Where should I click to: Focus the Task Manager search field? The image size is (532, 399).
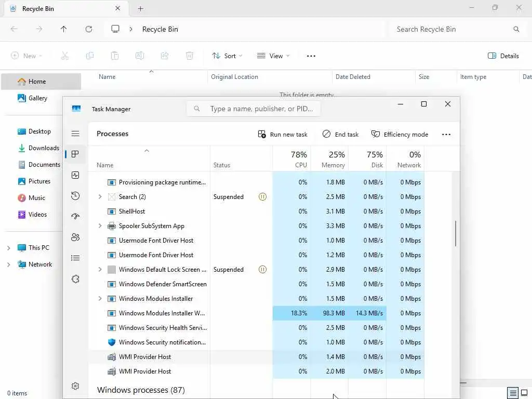click(254, 109)
